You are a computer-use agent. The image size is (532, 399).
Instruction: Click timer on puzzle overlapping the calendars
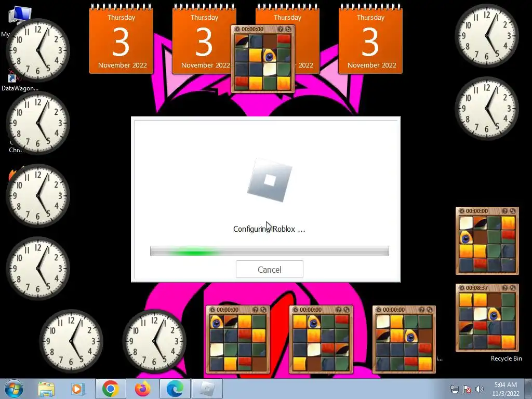click(252, 29)
